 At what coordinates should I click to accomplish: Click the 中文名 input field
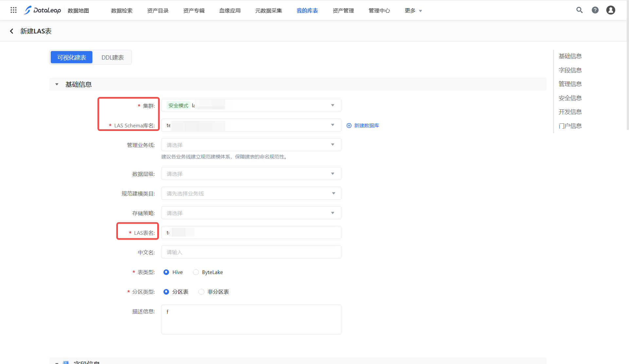[251, 252]
